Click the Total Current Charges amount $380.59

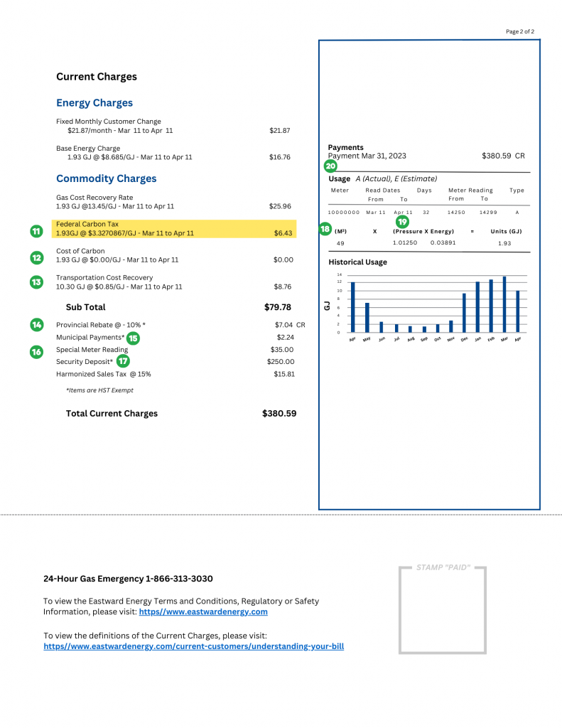[x=279, y=413]
